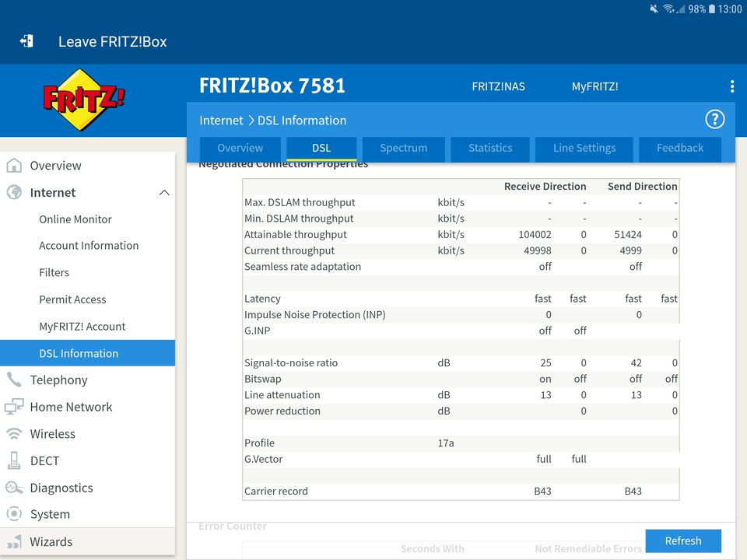Viewport: 747px width, 560px height.
Task: Click the G.Vector row label
Action: [x=264, y=459]
